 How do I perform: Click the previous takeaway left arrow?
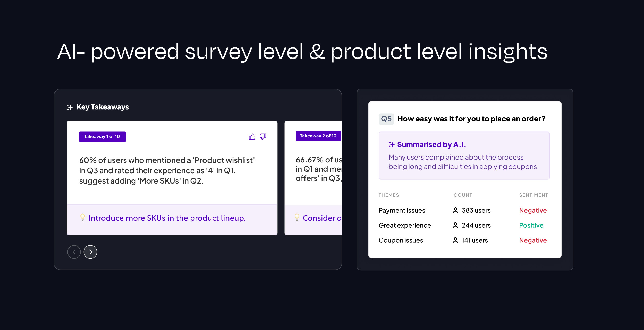pos(74,252)
